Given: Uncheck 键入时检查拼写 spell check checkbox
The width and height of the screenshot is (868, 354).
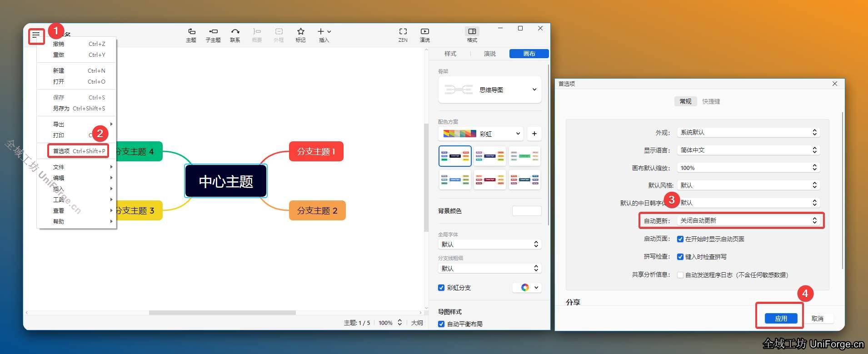Looking at the screenshot, I should click(680, 257).
